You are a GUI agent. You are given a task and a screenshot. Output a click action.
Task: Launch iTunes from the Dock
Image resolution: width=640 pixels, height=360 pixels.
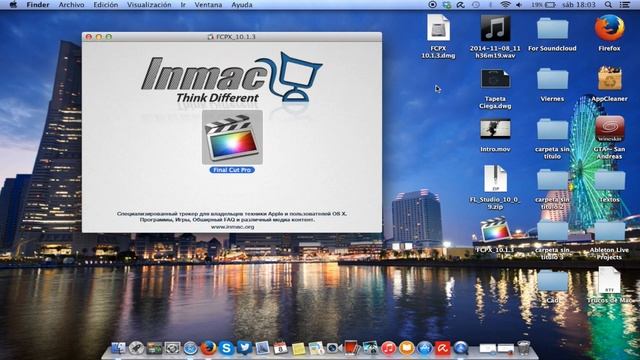pos(388,348)
